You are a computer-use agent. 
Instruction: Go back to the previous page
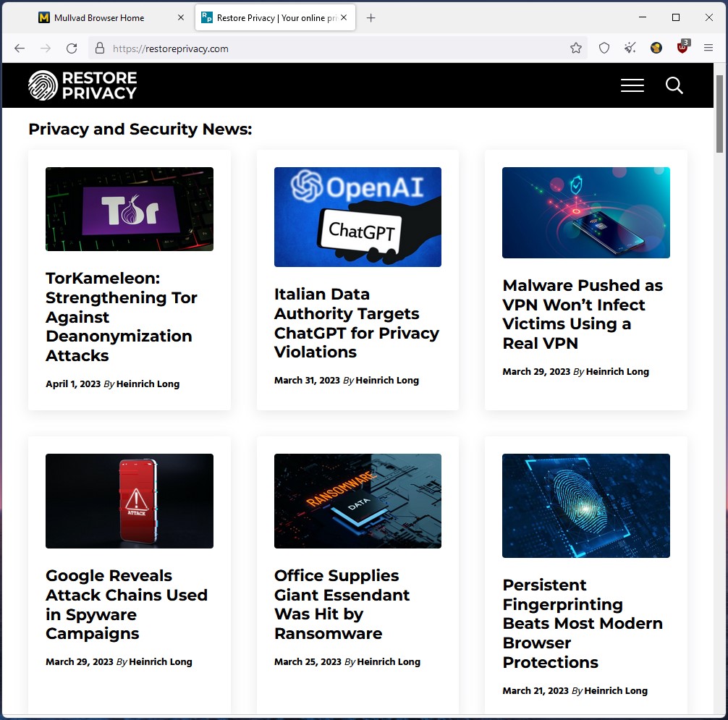click(x=20, y=48)
